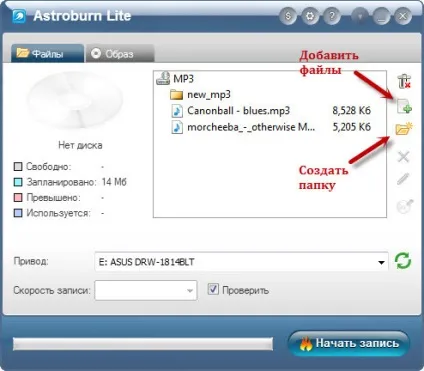Click the grayed import disc icon
Screen dimensions: 424x371
[x=404, y=206]
